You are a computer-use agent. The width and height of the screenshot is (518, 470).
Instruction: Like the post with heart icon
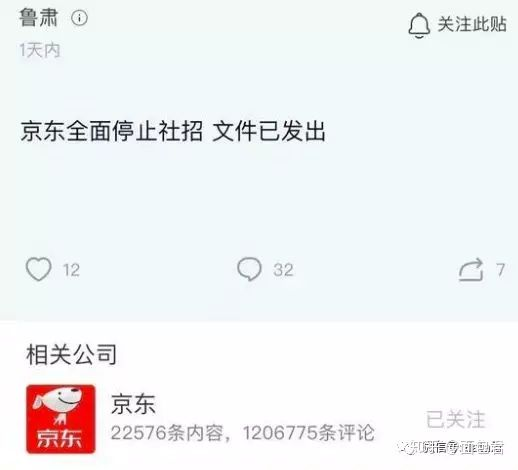[x=39, y=269]
